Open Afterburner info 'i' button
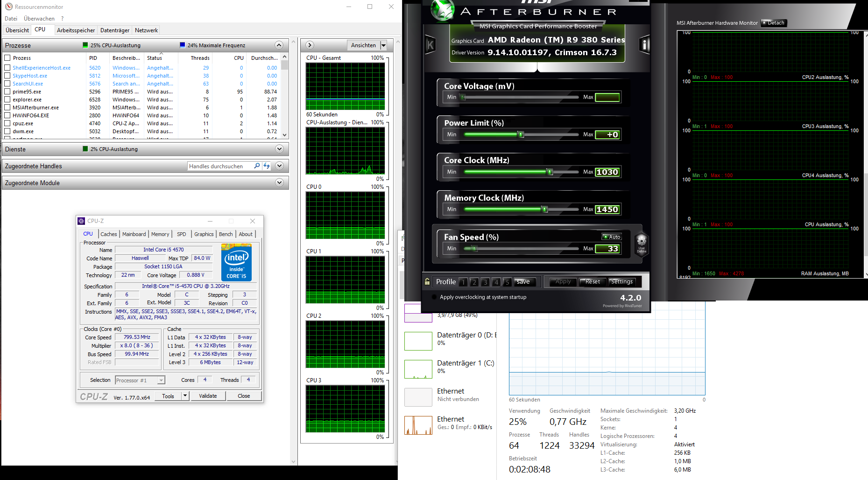Screen dimensions: 868x480 (x=645, y=45)
